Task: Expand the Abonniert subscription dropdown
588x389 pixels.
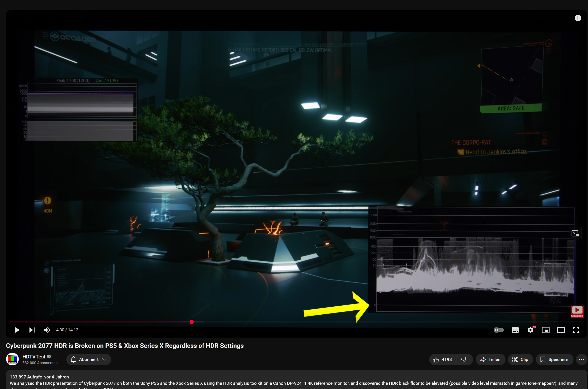Action: (x=88, y=359)
